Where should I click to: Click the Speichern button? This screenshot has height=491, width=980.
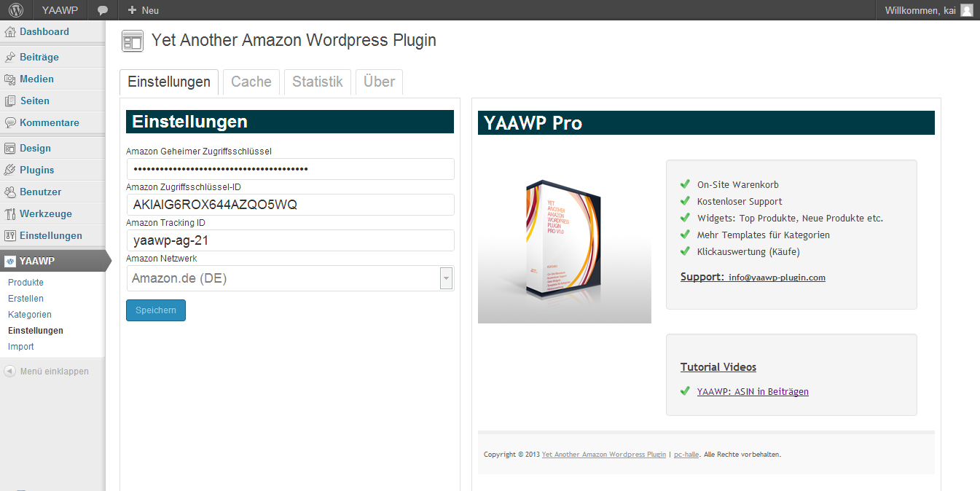click(156, 310)
